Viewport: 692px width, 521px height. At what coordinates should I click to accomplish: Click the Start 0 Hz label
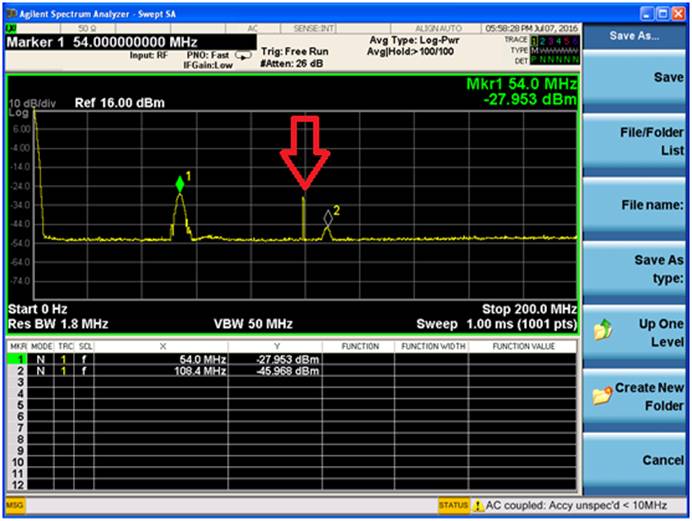(x=38, y=309)
